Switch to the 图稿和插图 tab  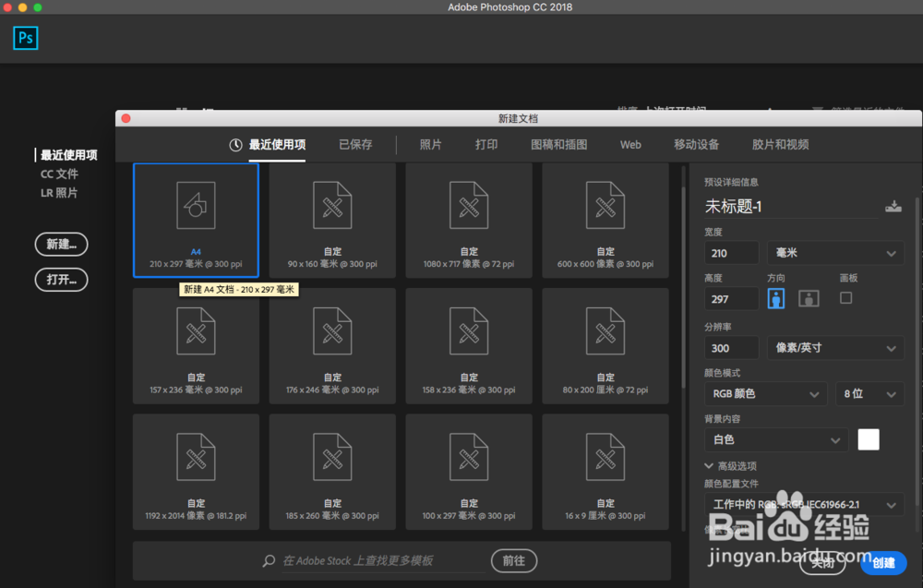558,145
